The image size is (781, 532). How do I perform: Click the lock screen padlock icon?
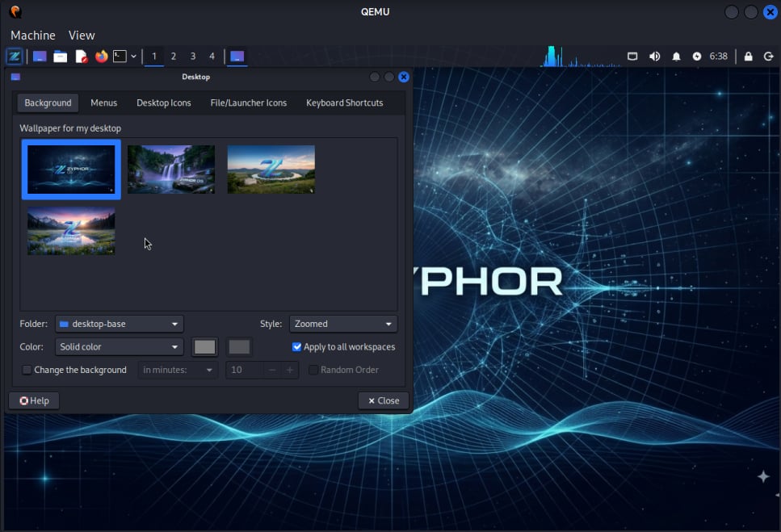[748, 57]
